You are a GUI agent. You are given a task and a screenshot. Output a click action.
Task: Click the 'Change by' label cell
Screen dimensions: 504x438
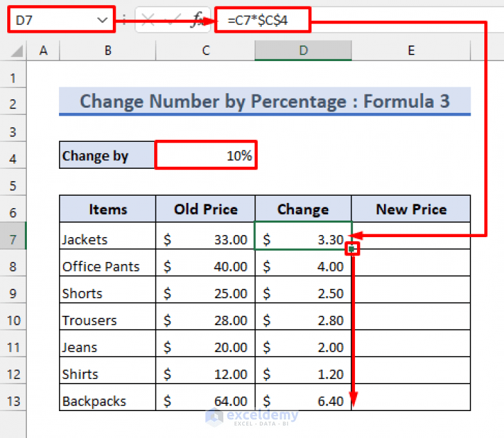107,155
